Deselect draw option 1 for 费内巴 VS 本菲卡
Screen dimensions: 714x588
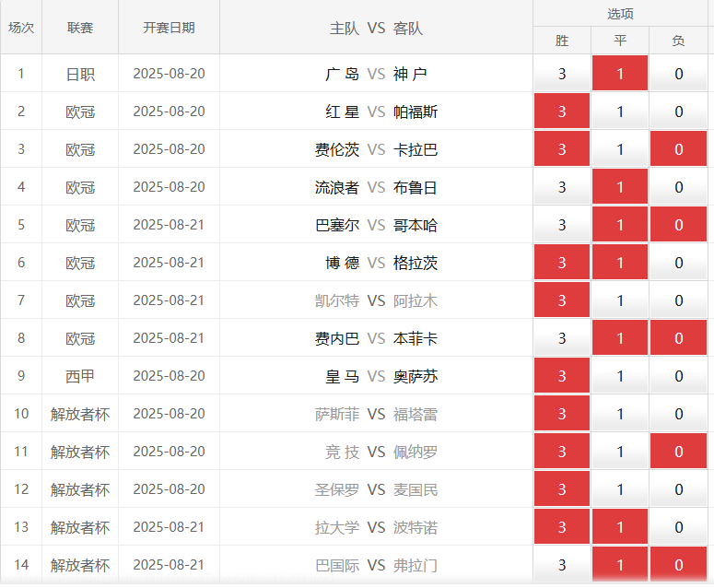point(620,338)
